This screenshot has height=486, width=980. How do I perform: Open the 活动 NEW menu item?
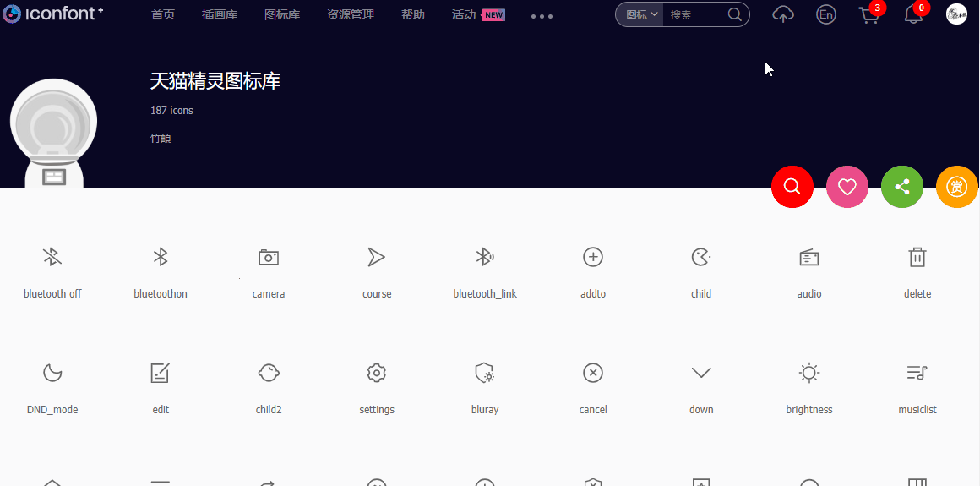pyautogui.click(x=478, y=14)
